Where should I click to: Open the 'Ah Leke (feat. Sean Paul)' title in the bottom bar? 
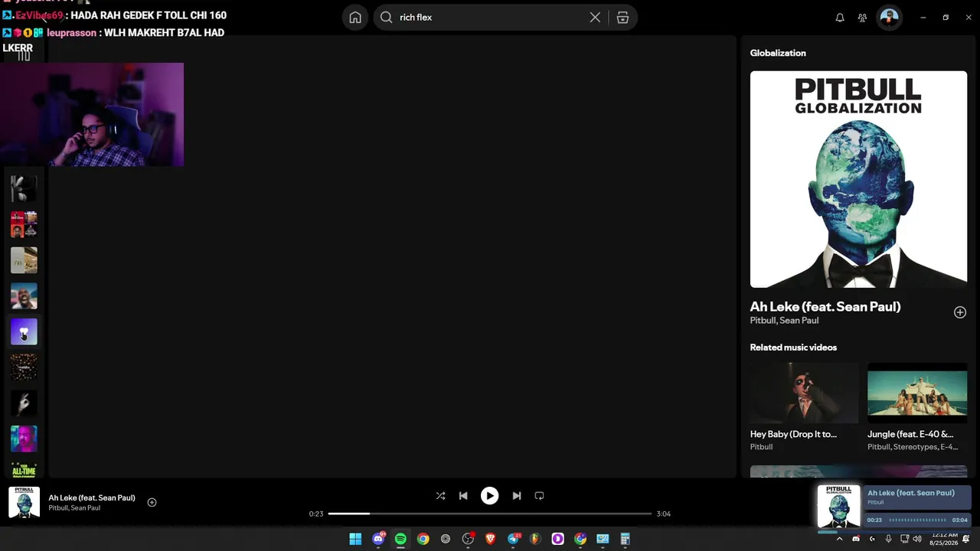point(92,497)
